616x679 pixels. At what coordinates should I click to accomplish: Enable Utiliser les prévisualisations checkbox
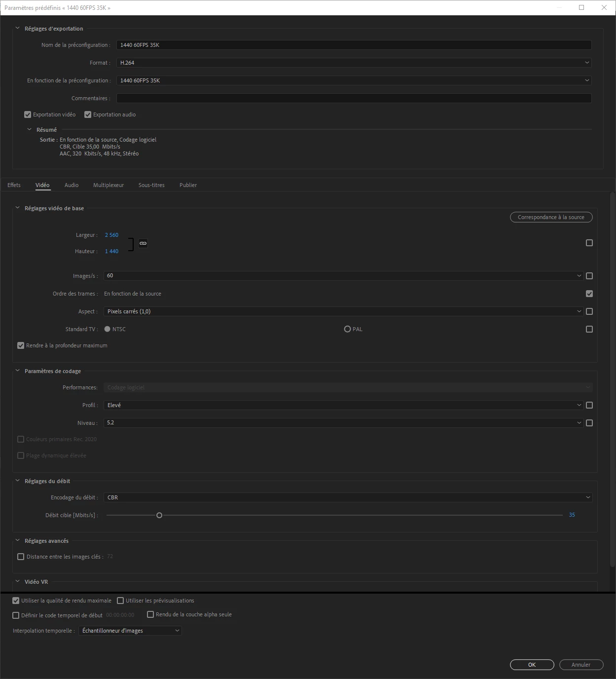point(120,601)
